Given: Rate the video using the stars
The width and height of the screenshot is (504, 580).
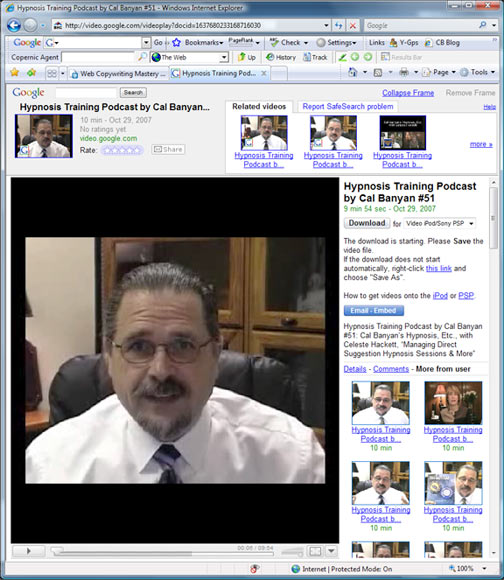Looking at the screenshot, I should [x=122, y=150].
